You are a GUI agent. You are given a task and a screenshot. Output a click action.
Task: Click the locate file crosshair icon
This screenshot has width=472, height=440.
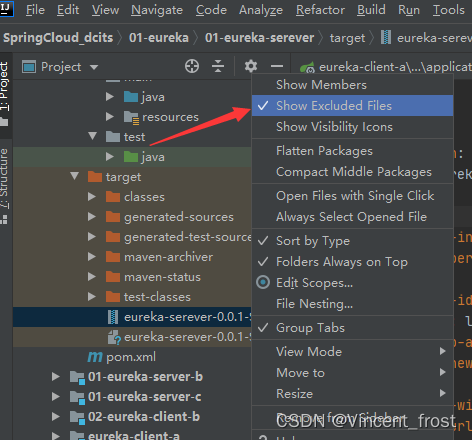coord(192,66)
